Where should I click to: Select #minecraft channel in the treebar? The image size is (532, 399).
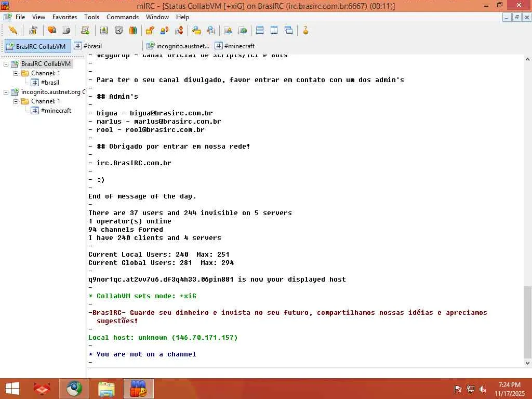pos(56,111)
